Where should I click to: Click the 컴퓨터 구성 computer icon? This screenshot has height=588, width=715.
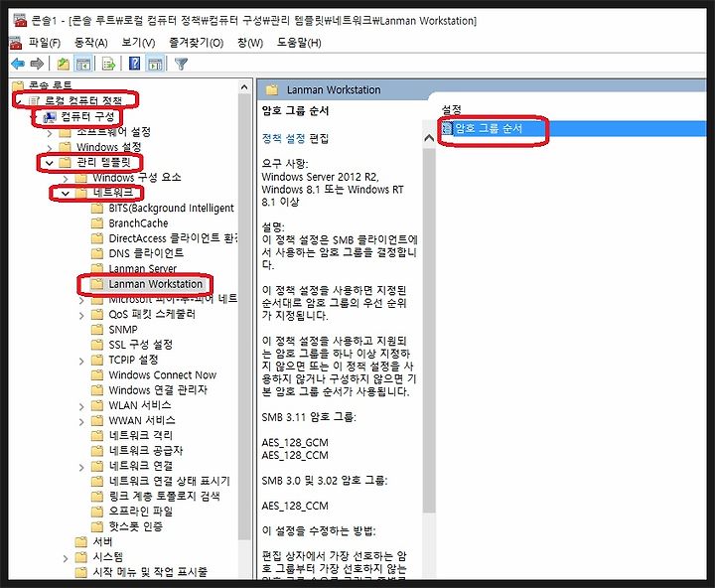click(49, 117)
